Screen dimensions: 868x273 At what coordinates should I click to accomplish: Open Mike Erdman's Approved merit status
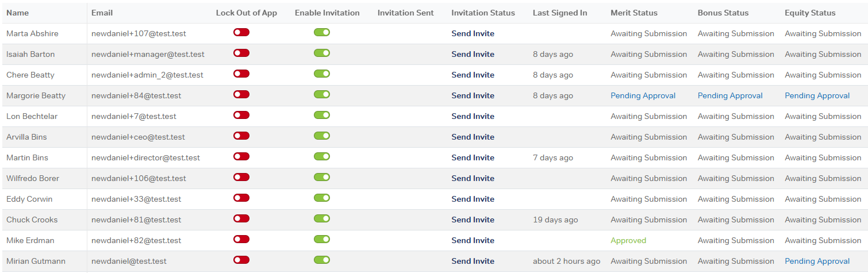tap(628, 241)
